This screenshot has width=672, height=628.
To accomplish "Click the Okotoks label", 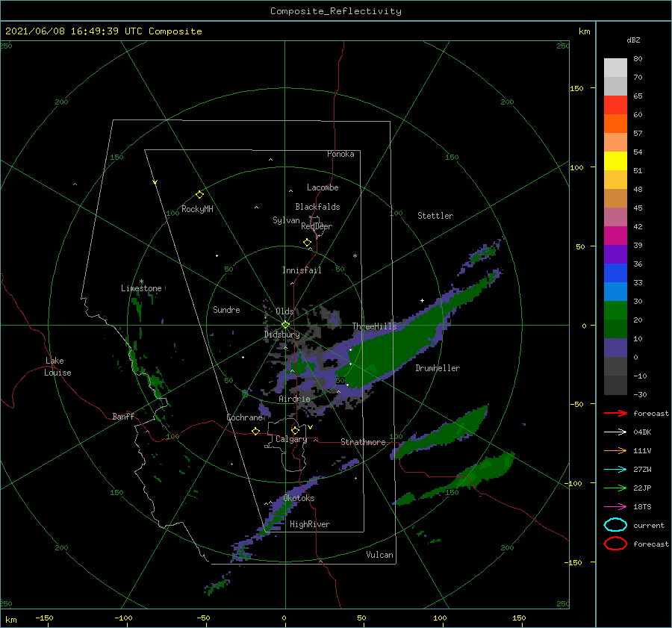I will (299, 498).
